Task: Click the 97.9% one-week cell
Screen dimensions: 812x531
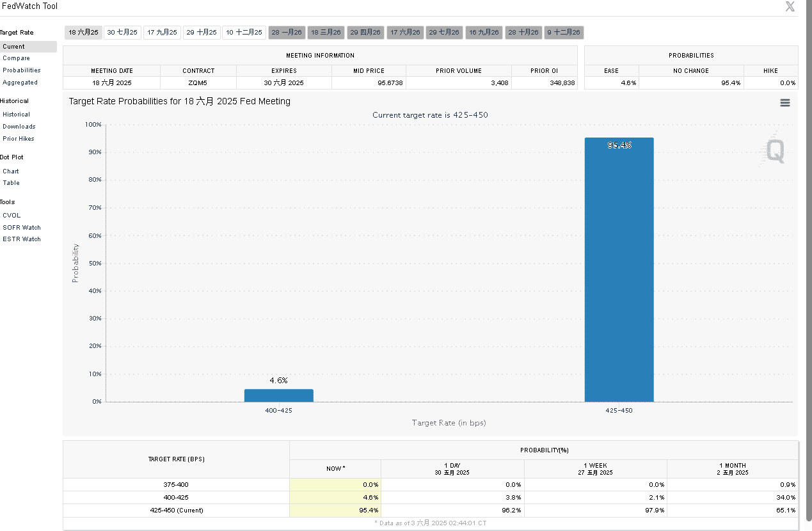Action: pos(595,511)
